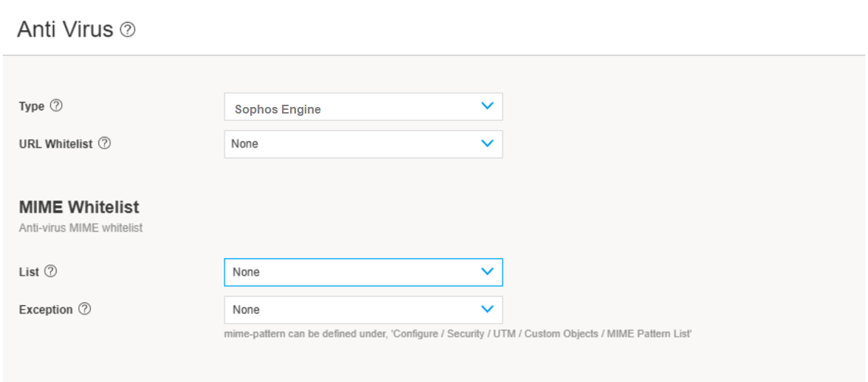This screenshot has height=382, width=868.
Task: Click the Exception field label
Action: tap(46, 310)
